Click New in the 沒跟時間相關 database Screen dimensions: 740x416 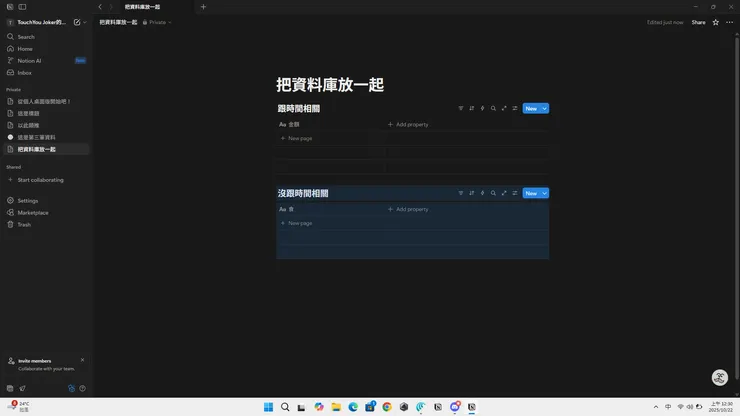[x=531, y=193]
